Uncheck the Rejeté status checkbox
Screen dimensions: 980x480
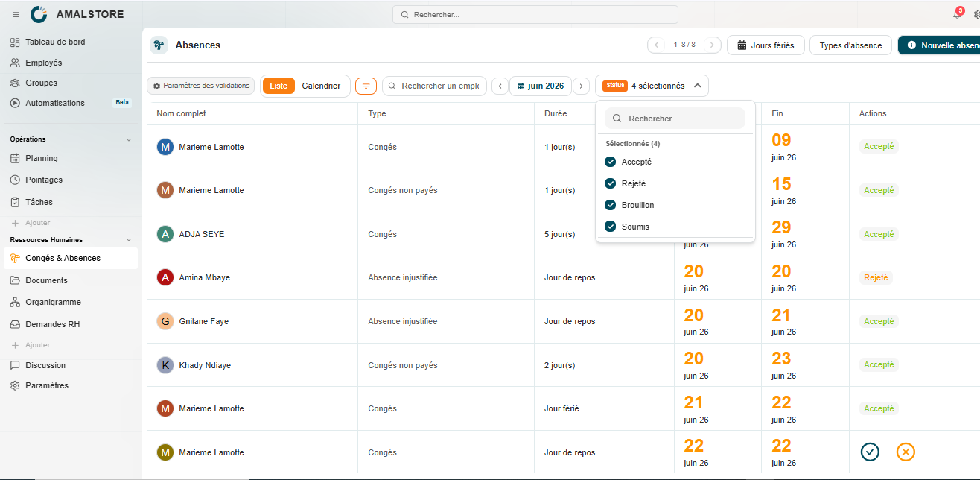click(x=611, y=183)
